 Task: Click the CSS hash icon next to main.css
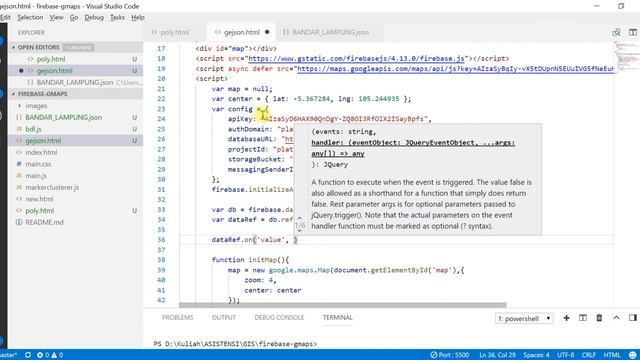tap(19, 164)
